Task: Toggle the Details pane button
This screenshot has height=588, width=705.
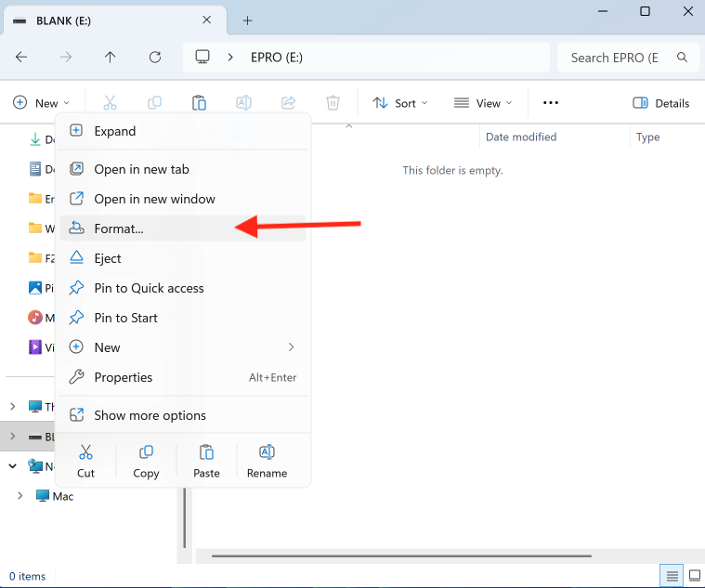Action: pos(660,103)
